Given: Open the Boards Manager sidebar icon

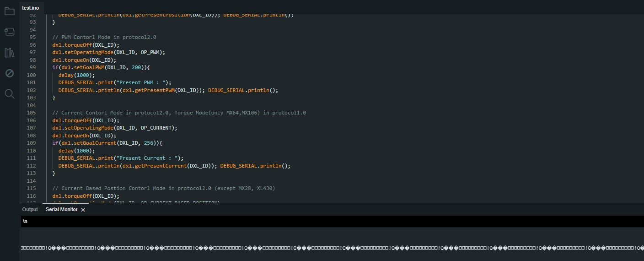Looking at the screenshot, I should coord(10,32).
